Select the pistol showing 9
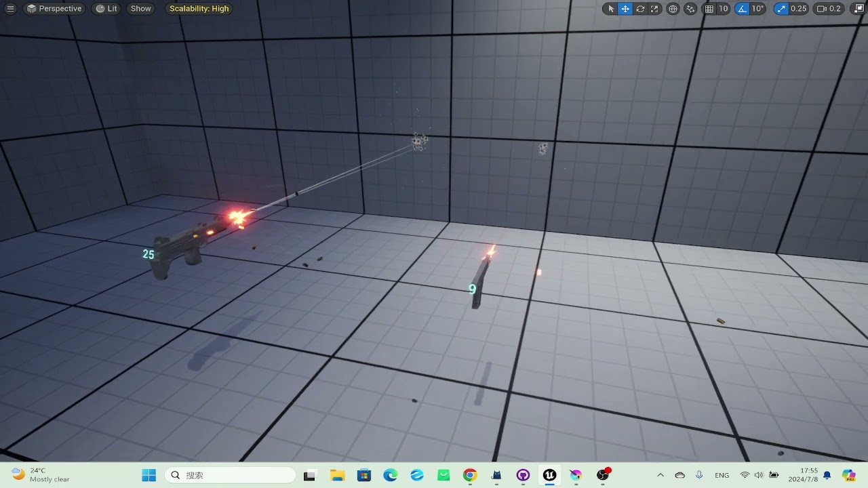The height and width of the screenshot is (488, 868). 481,283
